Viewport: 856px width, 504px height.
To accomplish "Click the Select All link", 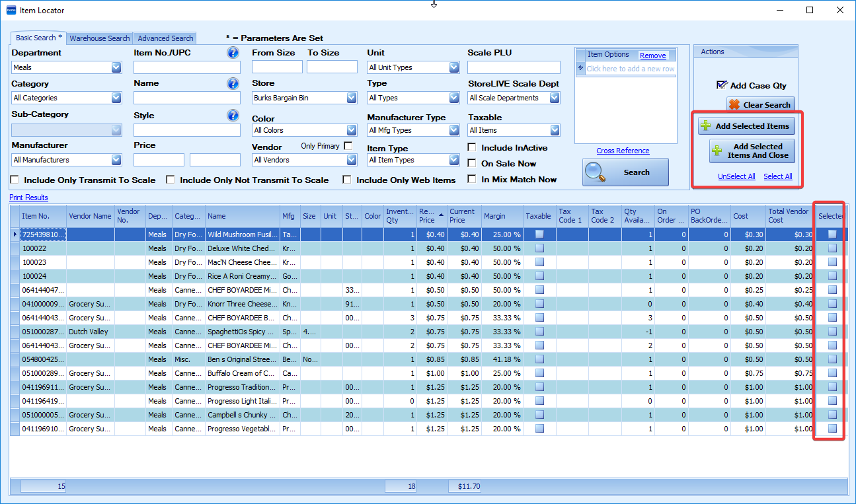I will pyautogui.click(x=777, y=176).
